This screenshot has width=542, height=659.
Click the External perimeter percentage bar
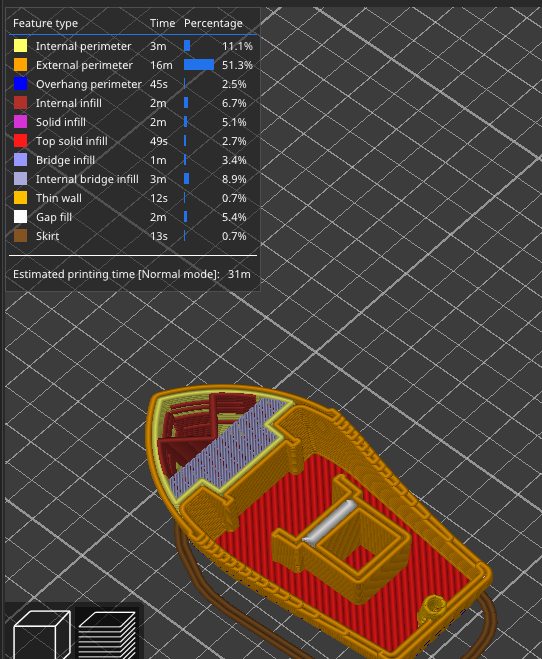coord(199,65)
